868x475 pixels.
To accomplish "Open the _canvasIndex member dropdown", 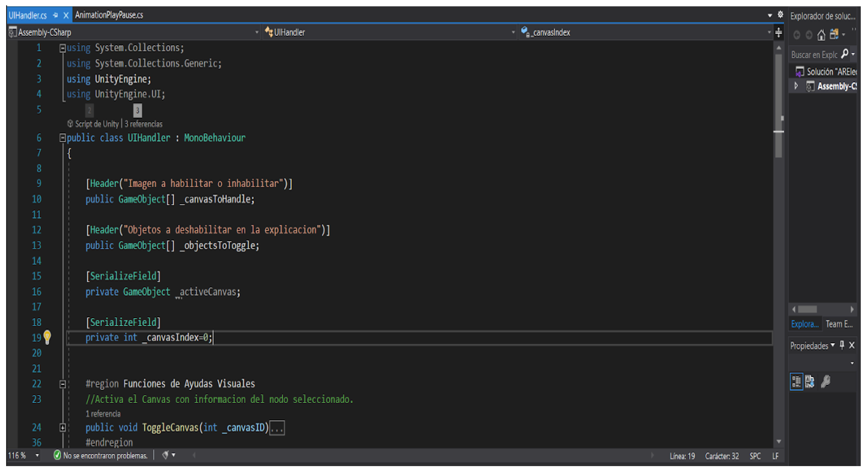I will point(769,32).
